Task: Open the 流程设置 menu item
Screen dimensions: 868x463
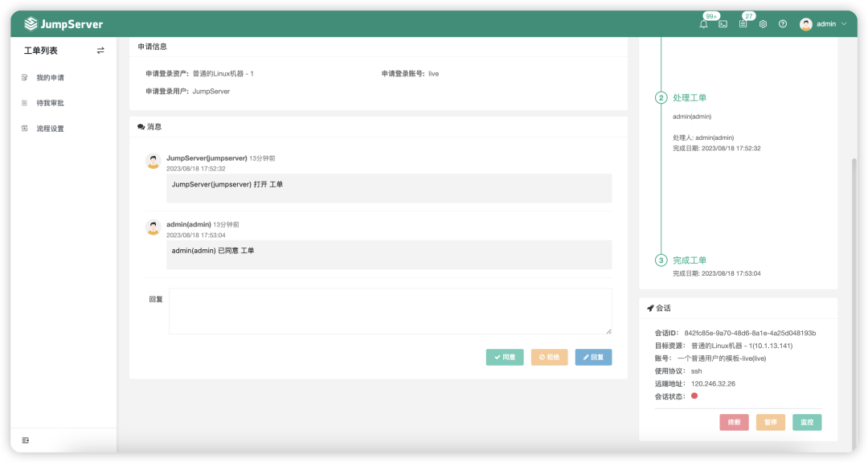Action: pos(51,129)
